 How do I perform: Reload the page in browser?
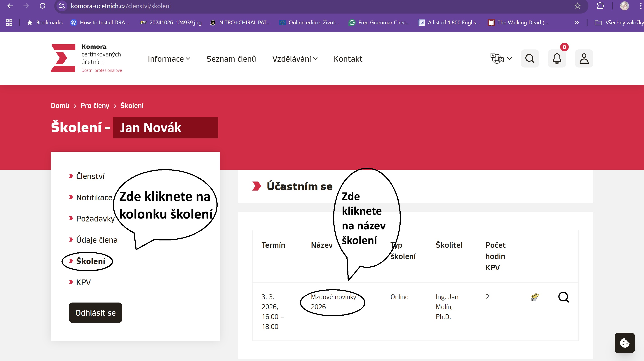tap(42, 6)
